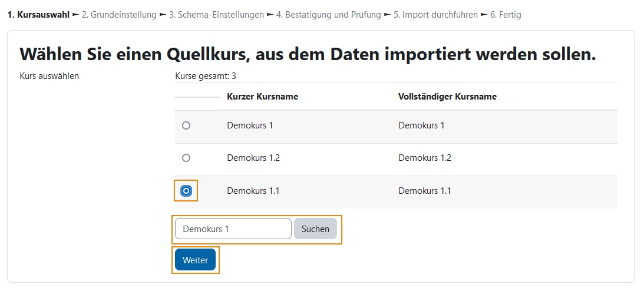Click the Kurs auswählen label
Viewport: 644px width, 291px height.
pyautogui.click(x=49, y=76)
